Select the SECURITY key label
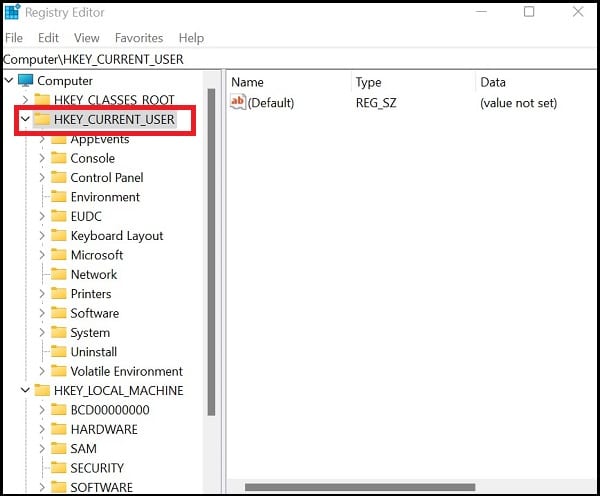The width and height of the screenshot is (600, 496). tap(97, 468)
